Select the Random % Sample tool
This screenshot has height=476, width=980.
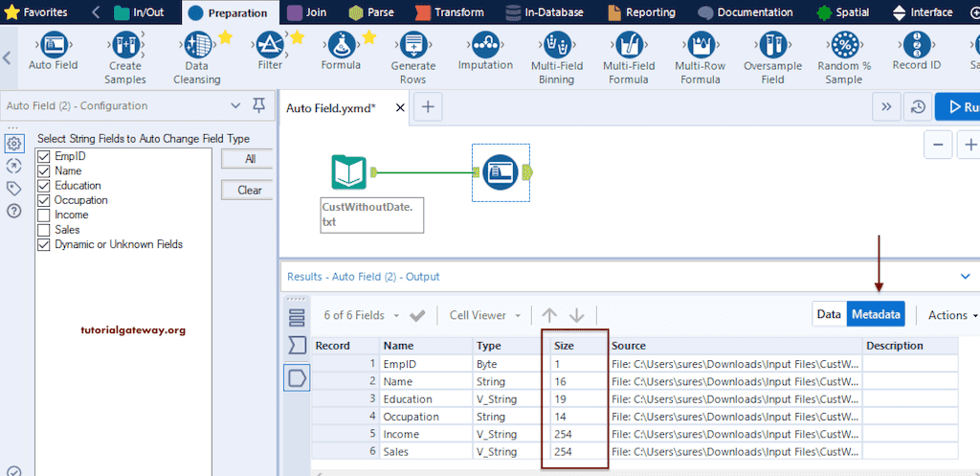(x=844, y=57)
